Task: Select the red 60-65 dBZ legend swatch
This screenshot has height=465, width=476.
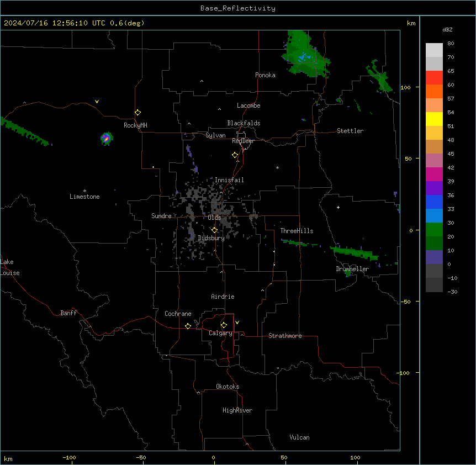Action: point(434,78)
